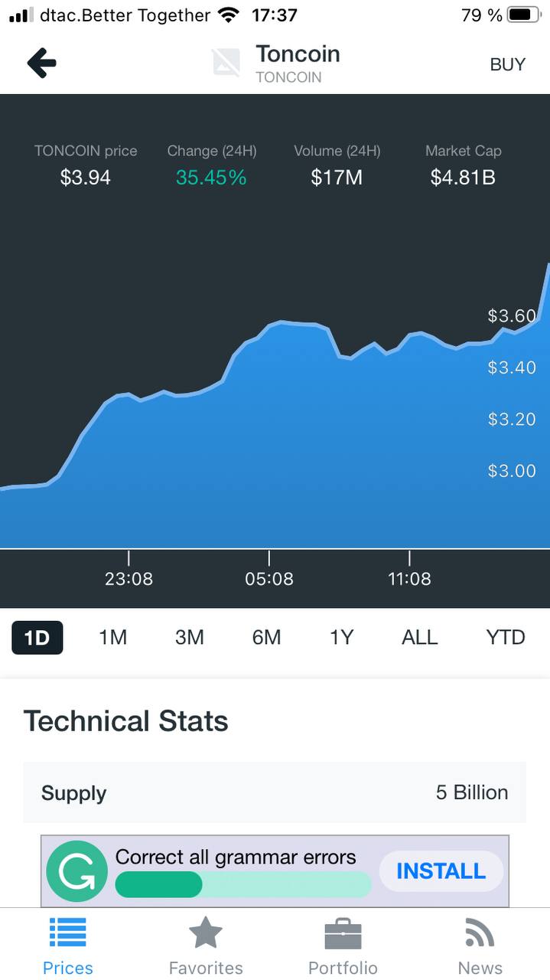550x980 pixels.
Task: Tap the Grammarly ad progress bar
Action: tap(242, 884)
